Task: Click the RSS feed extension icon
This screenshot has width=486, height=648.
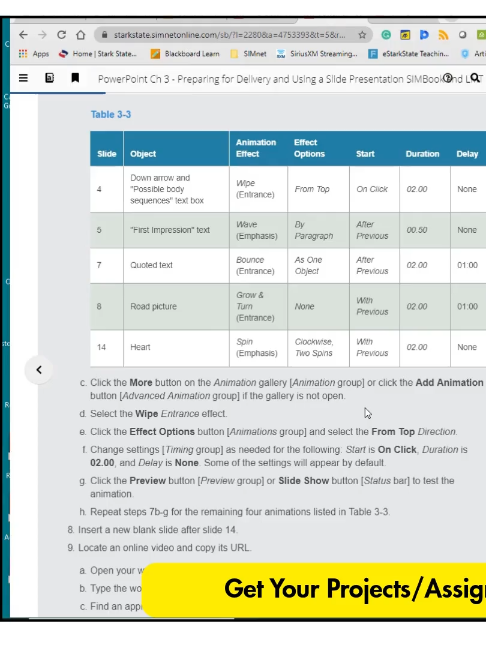Action: point(443,35)
